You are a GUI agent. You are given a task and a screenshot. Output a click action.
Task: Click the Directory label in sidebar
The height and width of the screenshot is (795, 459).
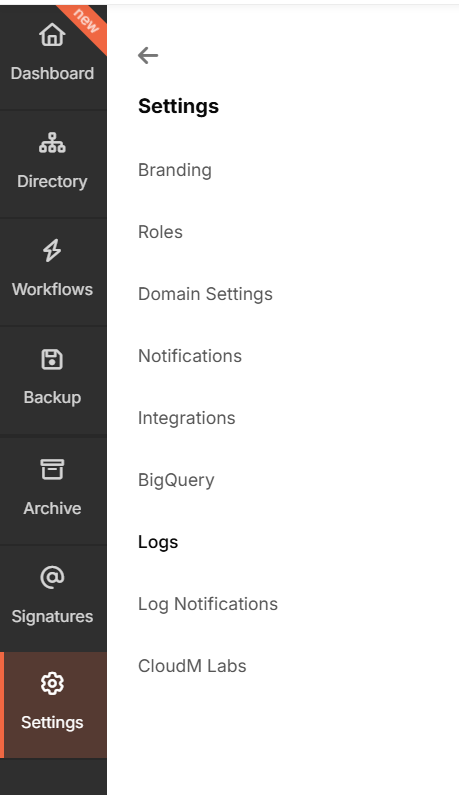tap(52, 182)
